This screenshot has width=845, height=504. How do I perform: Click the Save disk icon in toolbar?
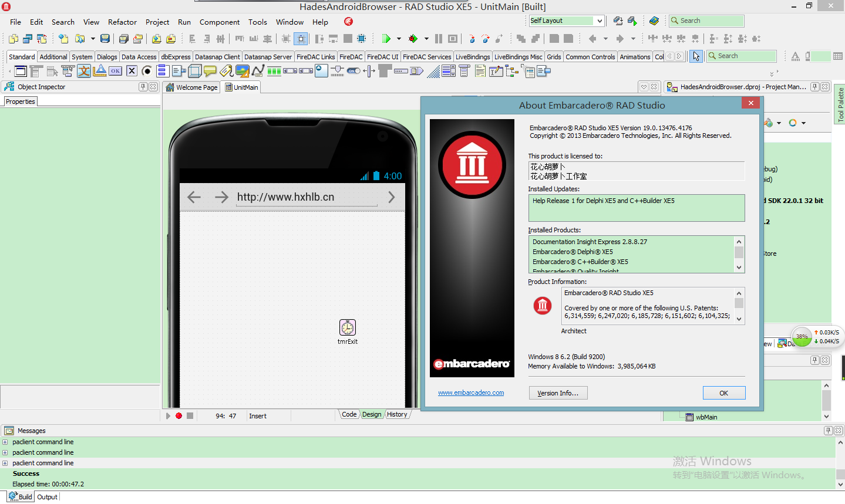pyautogui.click(x=105, y=39)
